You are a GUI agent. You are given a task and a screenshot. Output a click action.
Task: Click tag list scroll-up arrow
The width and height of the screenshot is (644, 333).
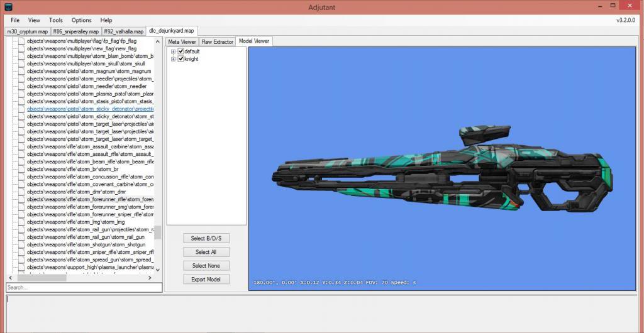(x=158, y=41)
